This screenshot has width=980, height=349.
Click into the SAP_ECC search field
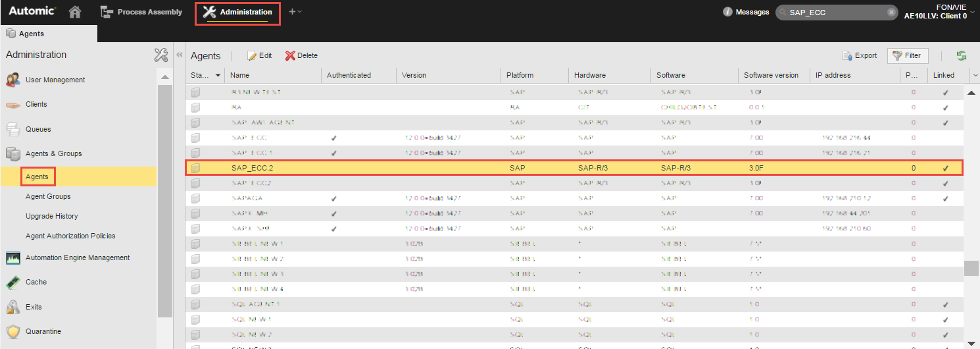[835, 12]
